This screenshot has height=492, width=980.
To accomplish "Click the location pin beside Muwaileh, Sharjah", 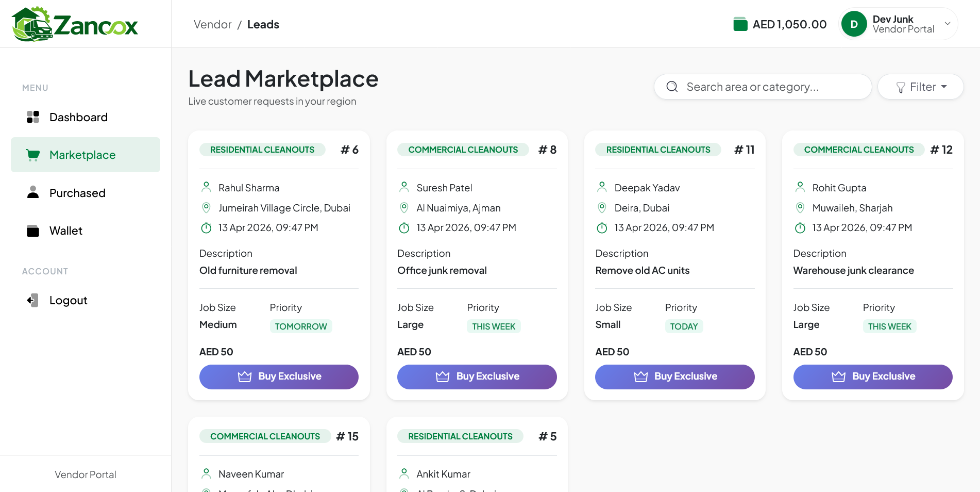I will click(x=800, y=208).
